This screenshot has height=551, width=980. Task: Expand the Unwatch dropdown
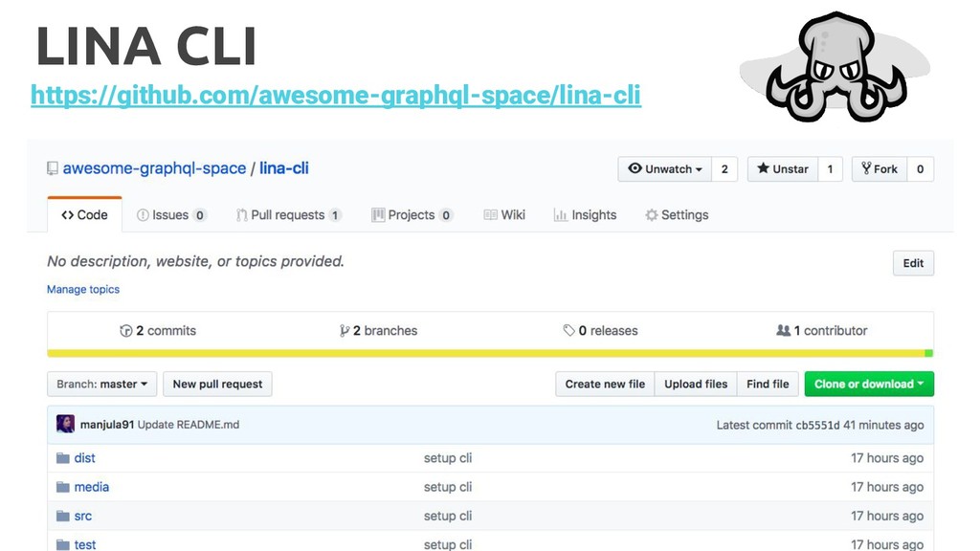[665, 169]
